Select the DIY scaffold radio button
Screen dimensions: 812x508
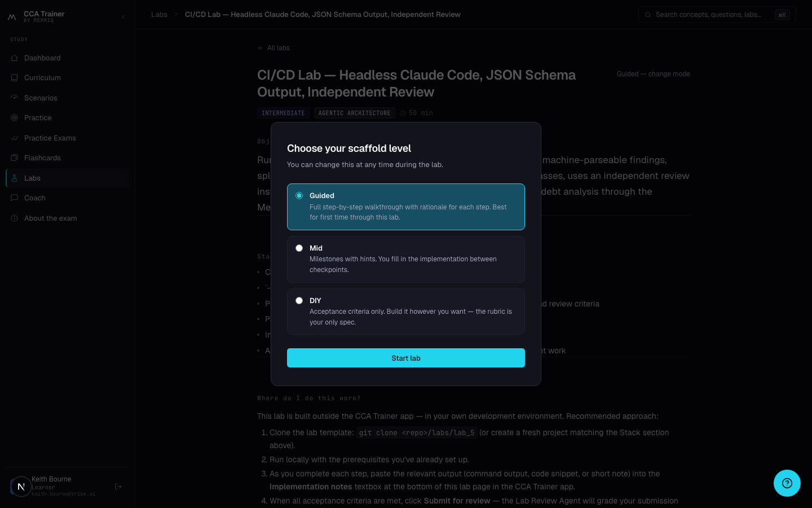click(299, 301)
